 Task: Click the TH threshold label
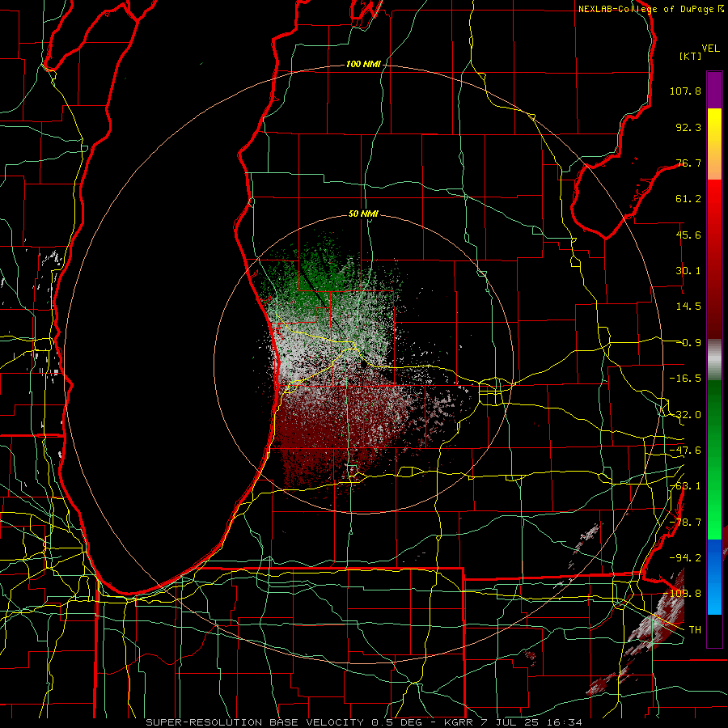[695, 630]
